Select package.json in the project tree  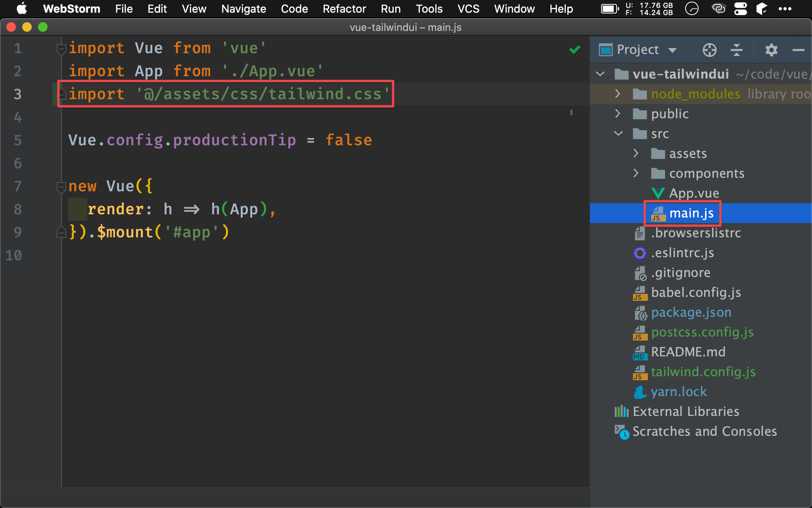(x=691, y=312)
